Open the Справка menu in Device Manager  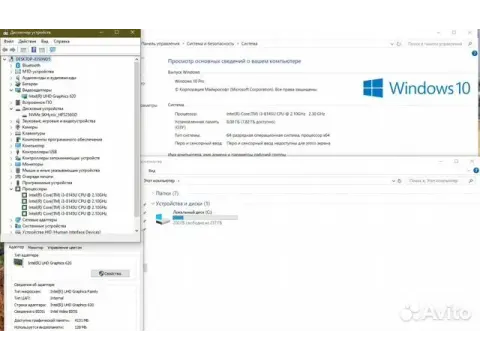[x=62, y=41]
